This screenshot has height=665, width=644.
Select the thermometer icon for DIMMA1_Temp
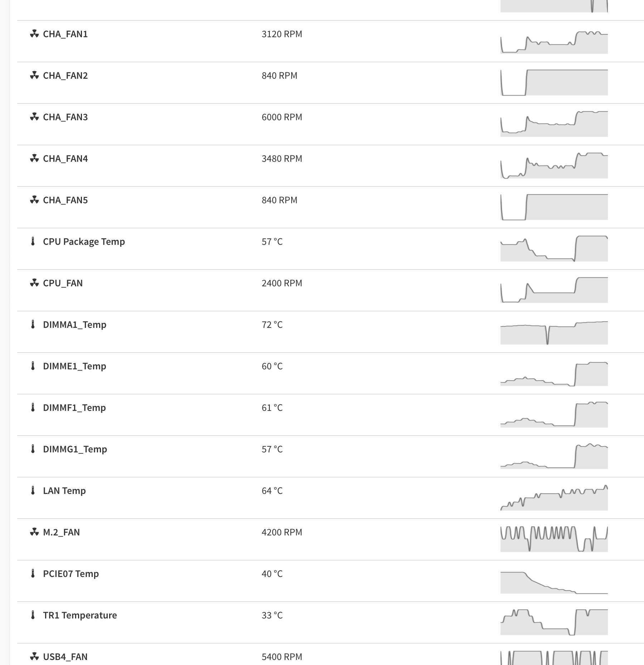point(33,325)
